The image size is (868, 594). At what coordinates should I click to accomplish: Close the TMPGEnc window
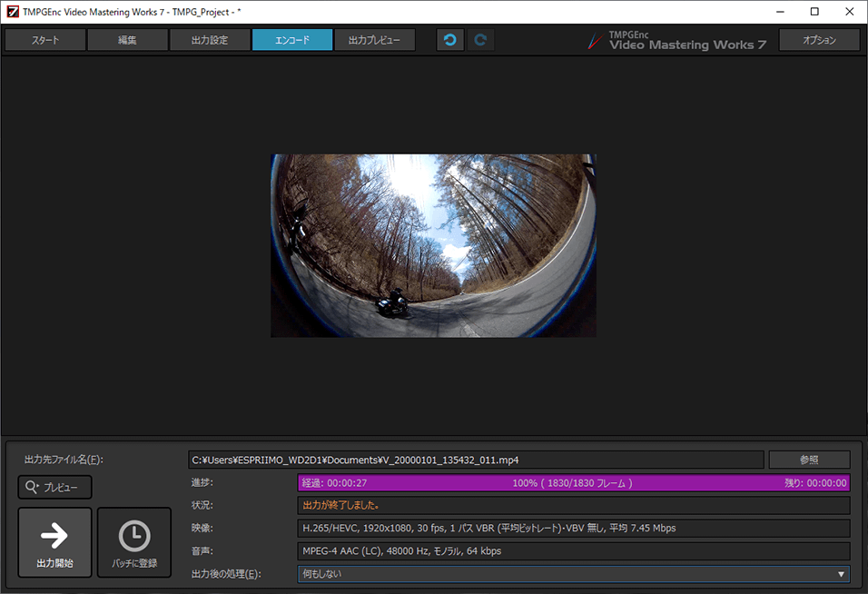click(849, 12)
